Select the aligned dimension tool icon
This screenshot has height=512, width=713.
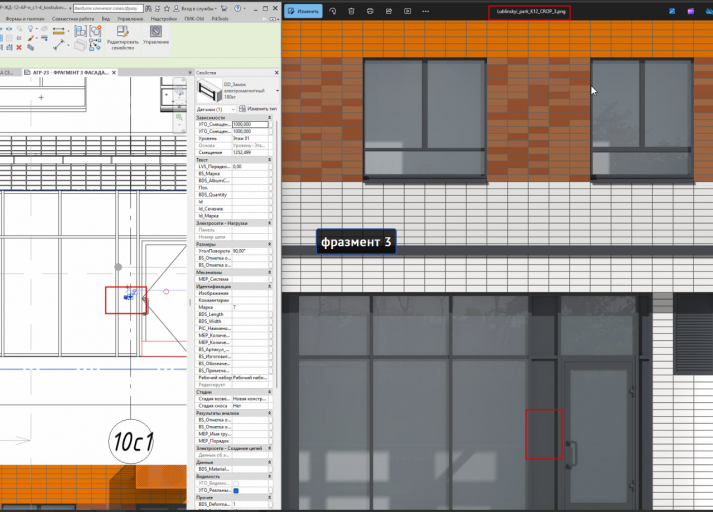click(x=59, y=31)
